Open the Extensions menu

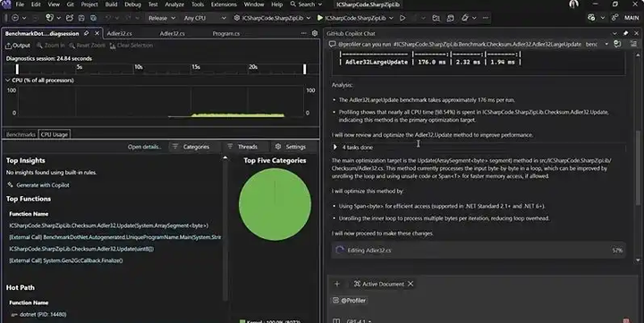(224, 4)
